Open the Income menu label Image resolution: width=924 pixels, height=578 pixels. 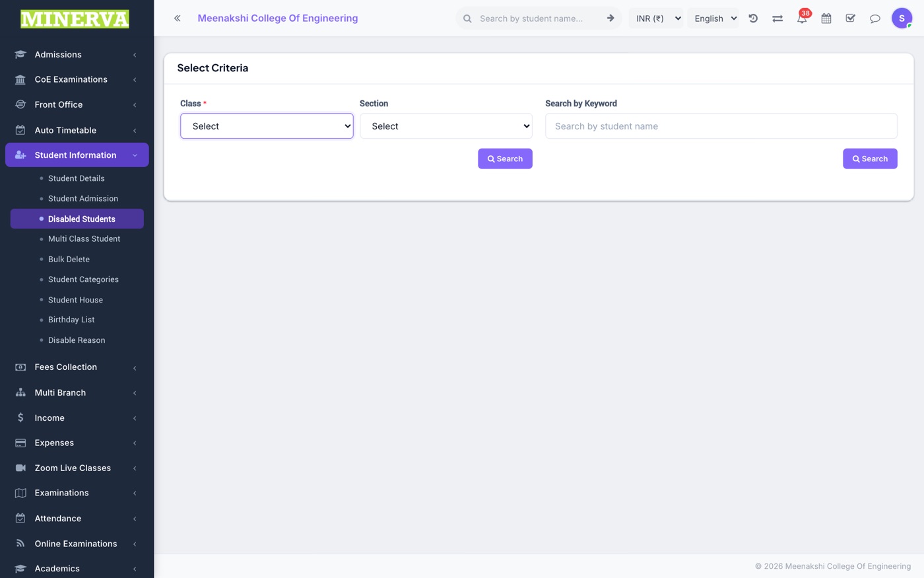coord(49,418)
